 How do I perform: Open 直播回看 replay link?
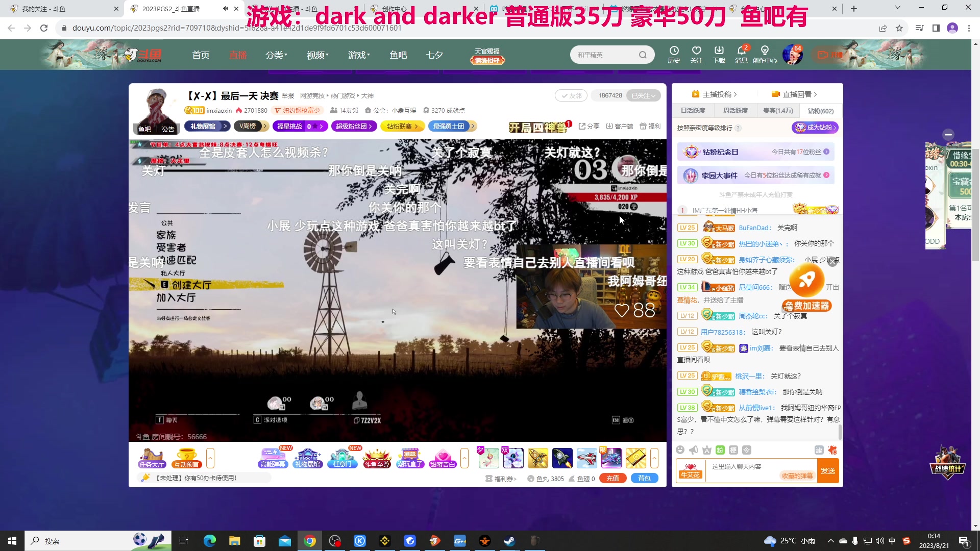click(794, 94)
